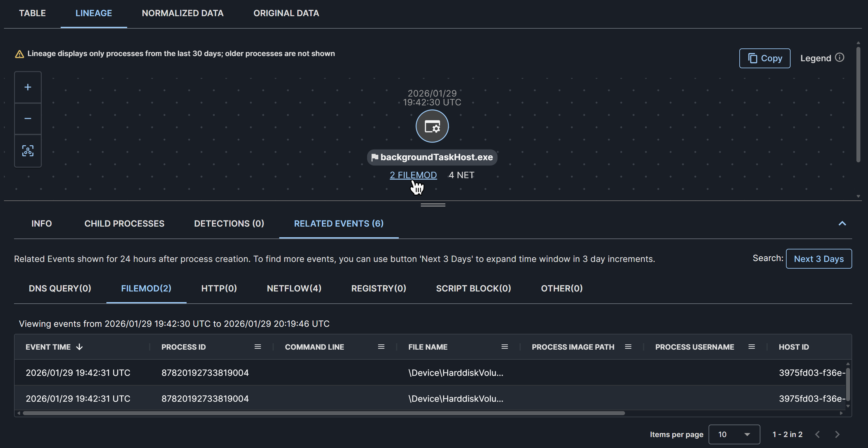The image size is (868, 448).
Task: Switch to the Normalized Data tab
Action: point(182,13)
